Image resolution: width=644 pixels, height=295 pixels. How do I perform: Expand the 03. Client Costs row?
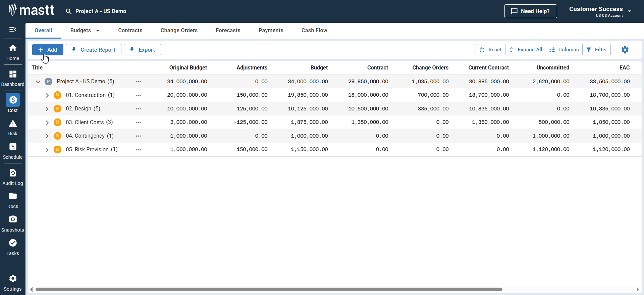click(47, 122)
